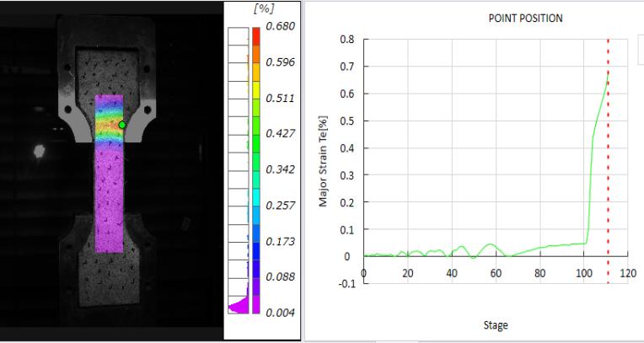Viewport: 644px width, 343px height.
Task: Click the bright spot left of the specimen
Action: (x=38, y=151)
